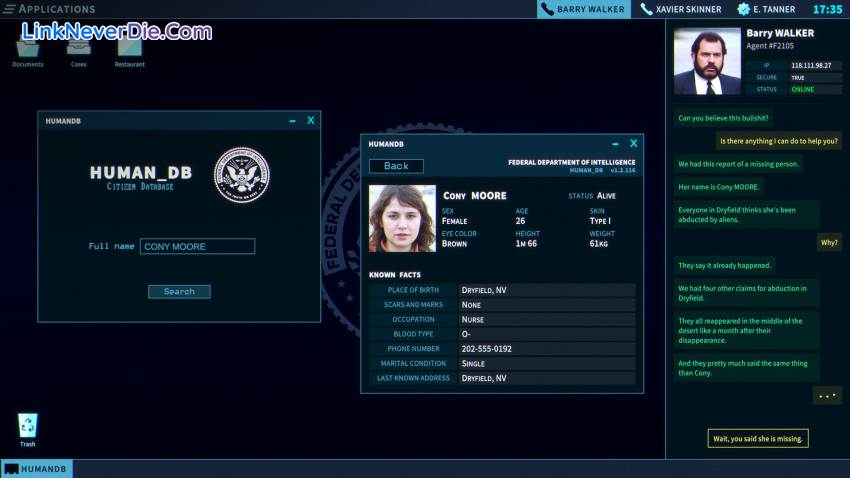Open the Restaurant folder icon

pyautogui.click(x=129, y=48)
